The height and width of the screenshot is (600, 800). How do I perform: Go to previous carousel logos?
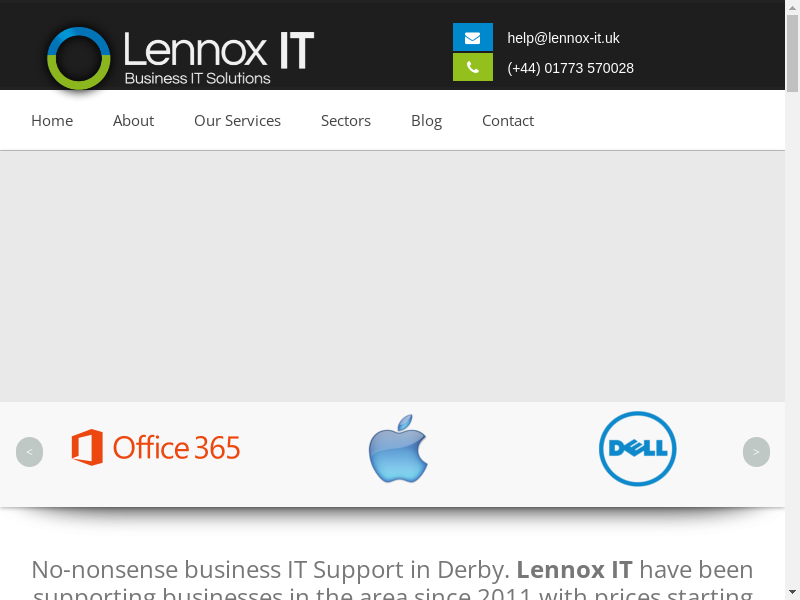tap(29, 452)
